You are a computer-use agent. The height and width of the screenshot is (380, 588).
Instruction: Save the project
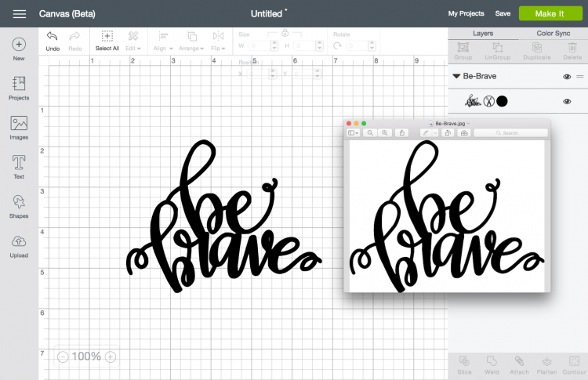503,13
